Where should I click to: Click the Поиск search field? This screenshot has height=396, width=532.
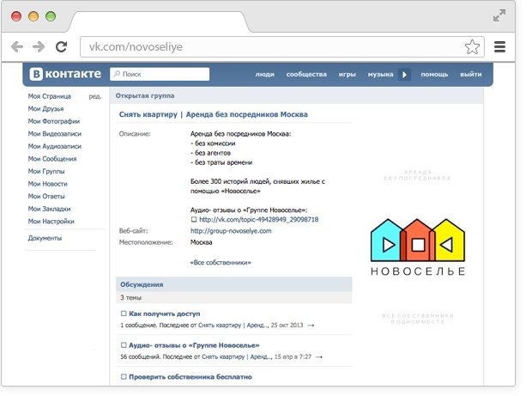click(x=160, y=74)
